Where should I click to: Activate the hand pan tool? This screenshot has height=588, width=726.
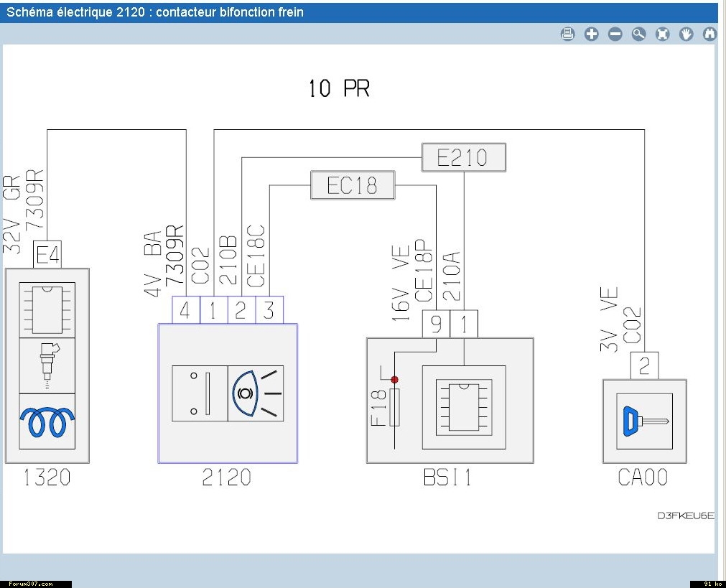tap(687, 34)
